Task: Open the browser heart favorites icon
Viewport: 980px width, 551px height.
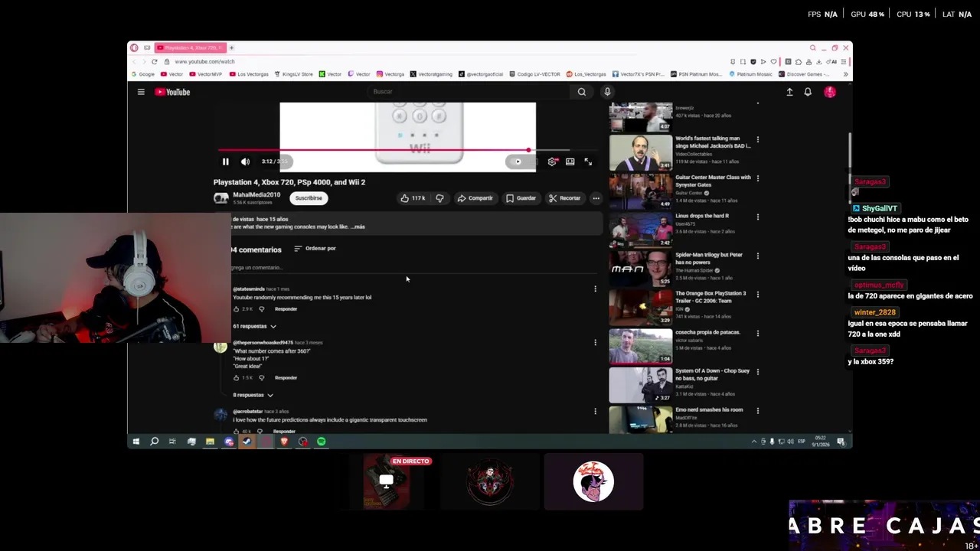Action: click(773, 61)
